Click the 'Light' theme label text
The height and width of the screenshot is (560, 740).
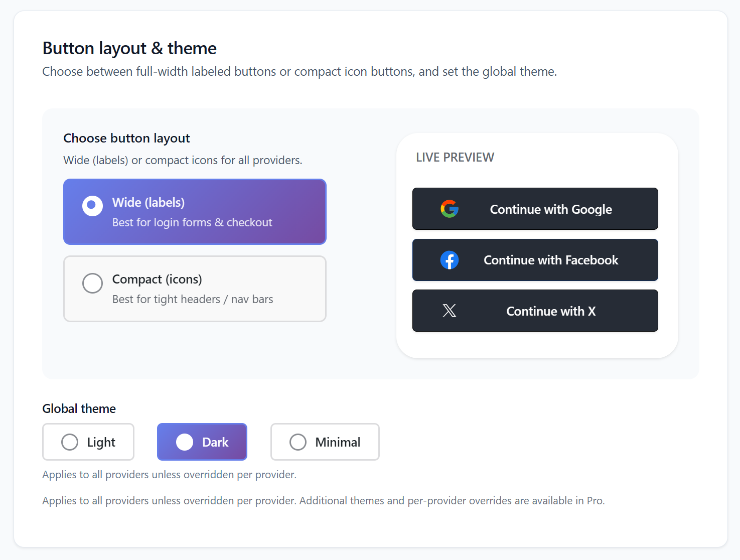point(101,442)
